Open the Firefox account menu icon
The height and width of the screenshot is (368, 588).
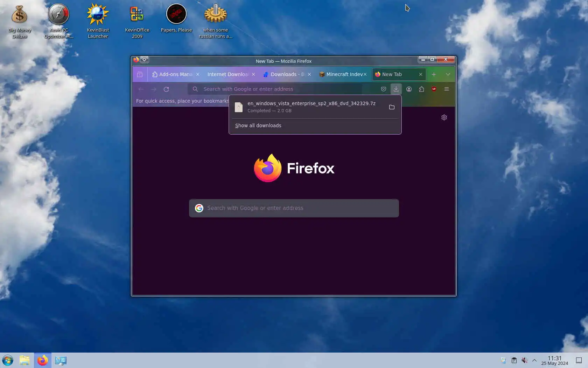[x=409, y=89]
